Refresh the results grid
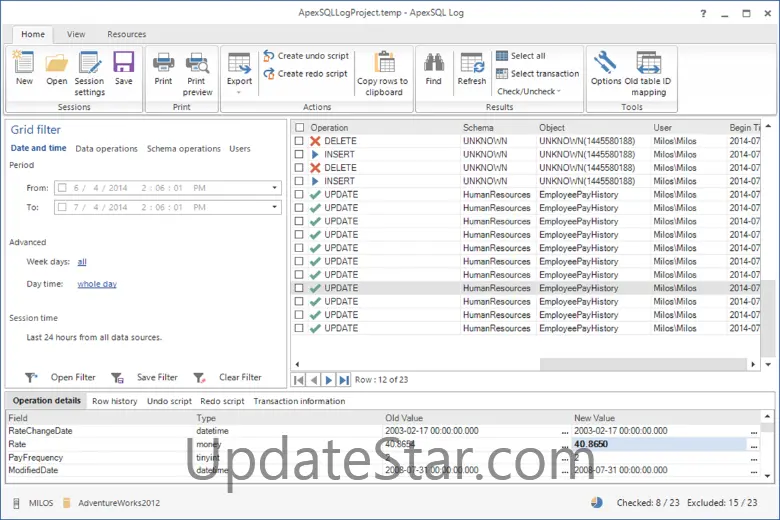The image size is (780, 520). [472, 68]
